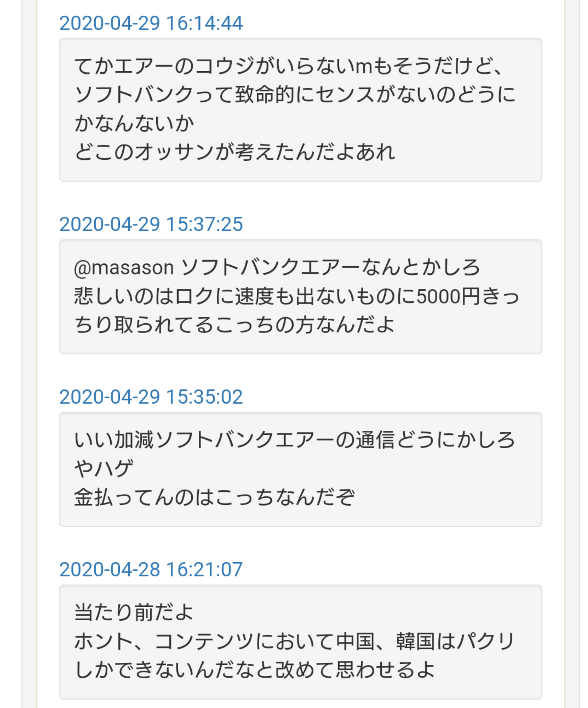
Task: Open the 2020-04-29 15:37:25 timestamp link
Action: pyautogui.click(x=151, y=224)
